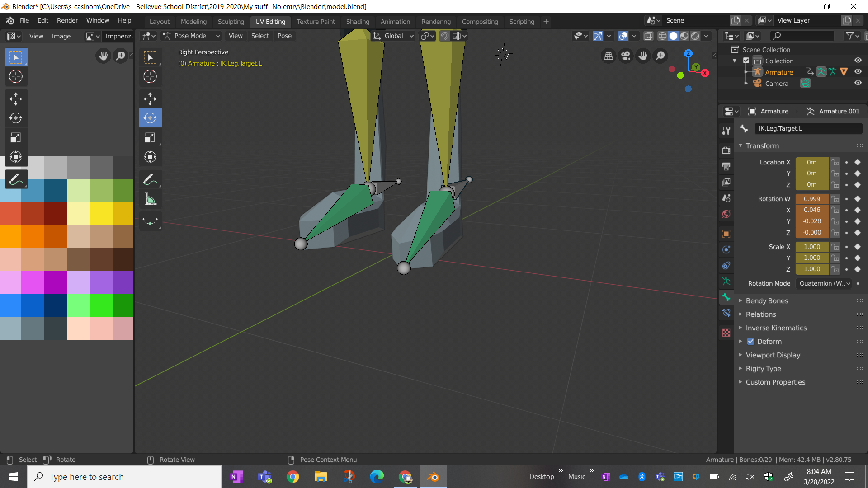Select the Annotate tool in UV editor toolbar
The image size is (868, 488).
coord(16,179)
